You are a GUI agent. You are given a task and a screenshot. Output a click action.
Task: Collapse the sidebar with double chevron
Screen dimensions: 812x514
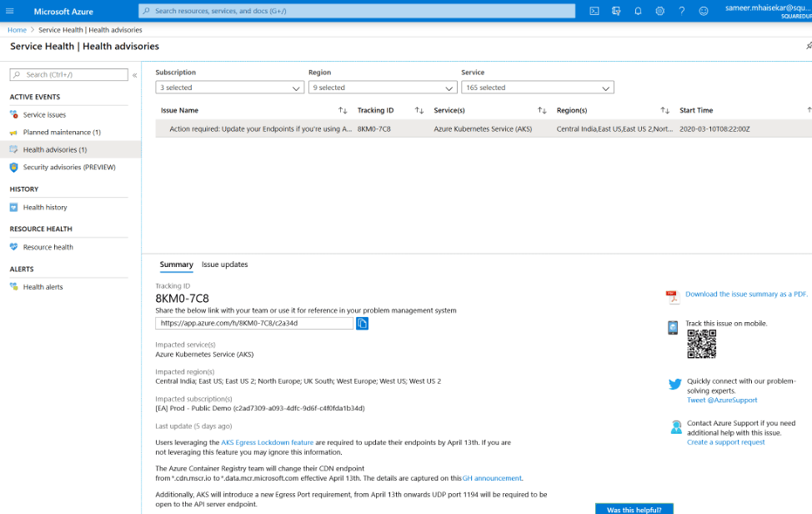coord(135,75)
